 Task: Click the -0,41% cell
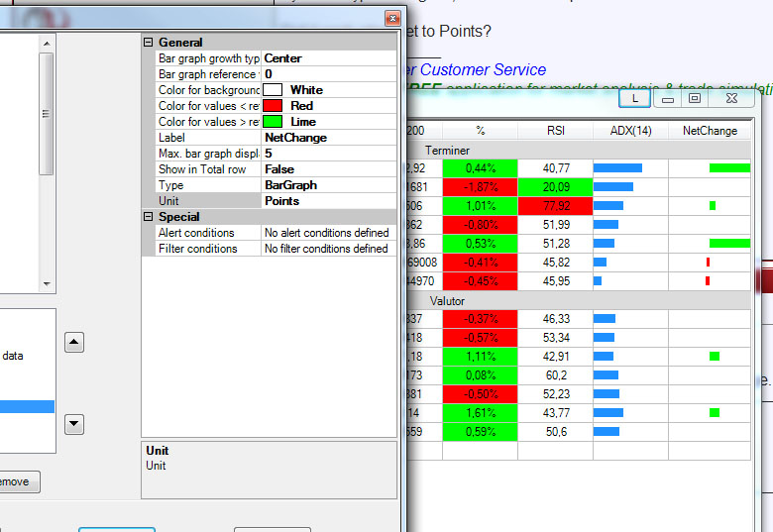click(x=481, y=263)
